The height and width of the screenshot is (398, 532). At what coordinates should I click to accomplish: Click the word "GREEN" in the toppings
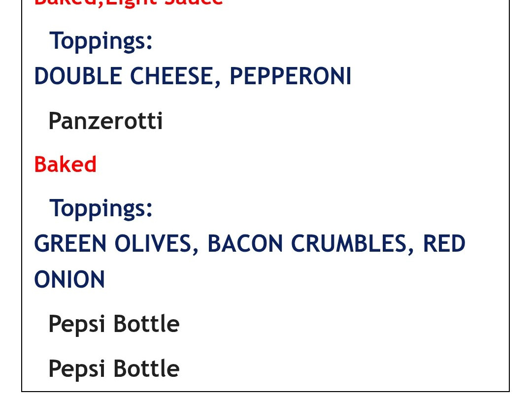pos(69,244)
